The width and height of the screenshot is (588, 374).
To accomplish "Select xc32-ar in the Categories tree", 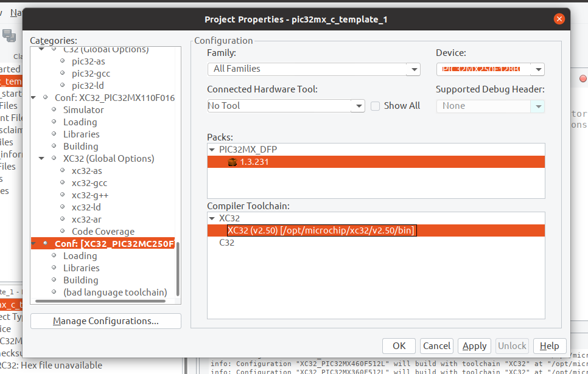I will coord(86,220).
